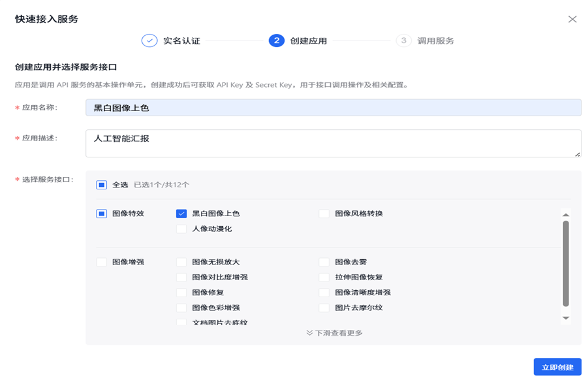
Task: Check the 图像风格转换 checkbox
Action: pos(324,214)
